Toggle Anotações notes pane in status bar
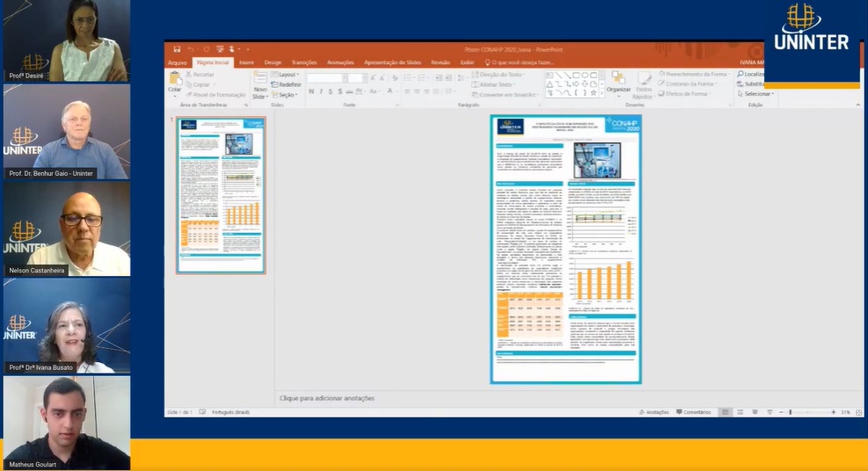This screenshot has width=868, height=471. (653, 411)
